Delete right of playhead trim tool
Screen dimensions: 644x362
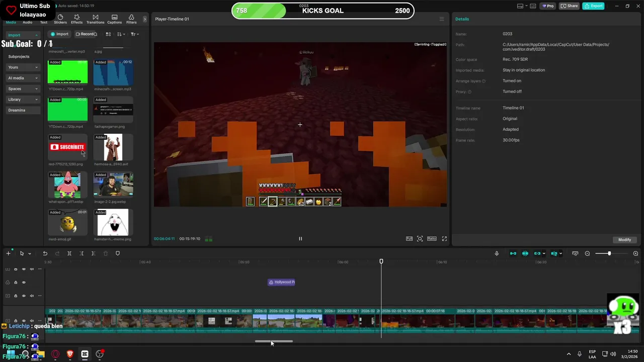tap(93, 253)
